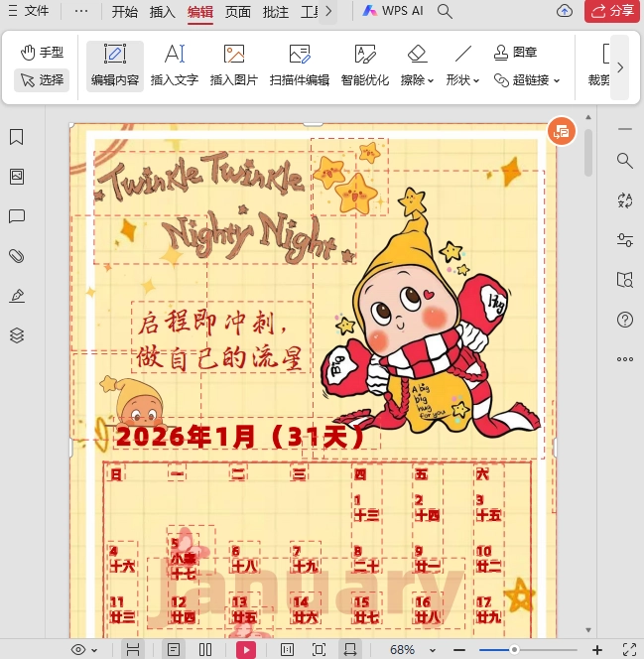
Task: Open the layers panel in left sidebar
Action: [x=17, y=335]
